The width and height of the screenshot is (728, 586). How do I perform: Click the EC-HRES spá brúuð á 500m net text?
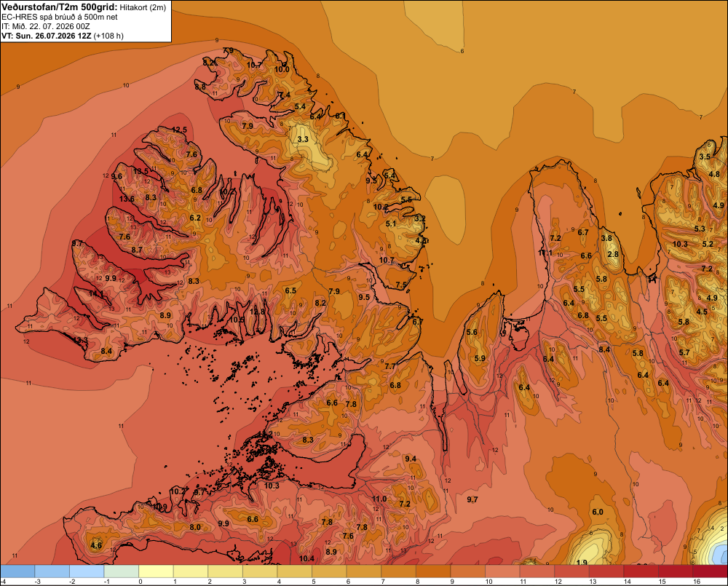60,17
